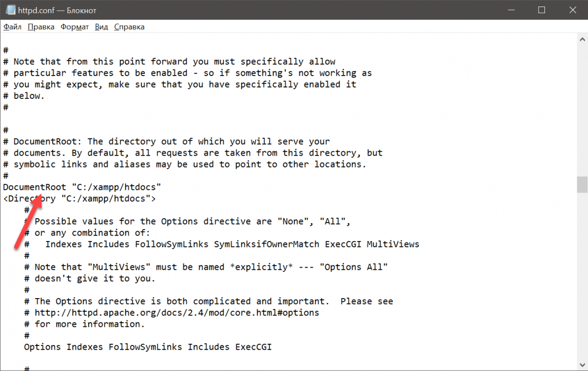Open the Формат menu
588x371 pixels.
[75, 27]
